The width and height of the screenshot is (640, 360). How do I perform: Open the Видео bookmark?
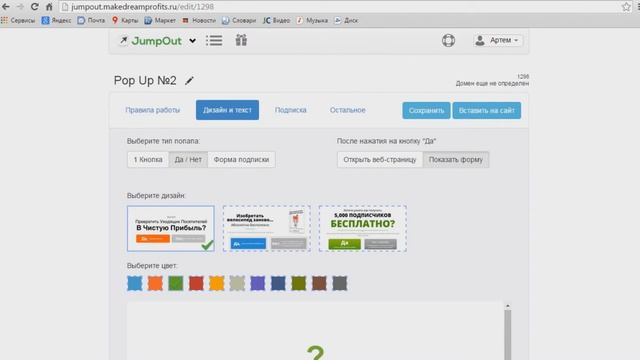(x=276, y=20)
